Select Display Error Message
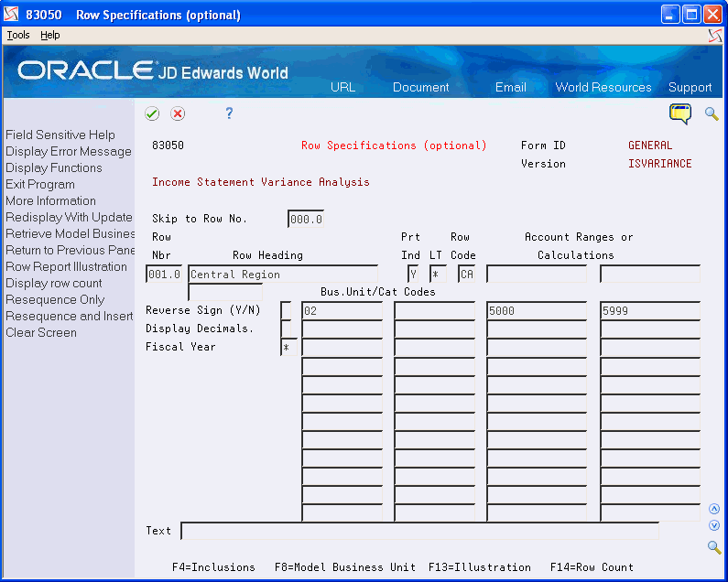 click(69, 152)
